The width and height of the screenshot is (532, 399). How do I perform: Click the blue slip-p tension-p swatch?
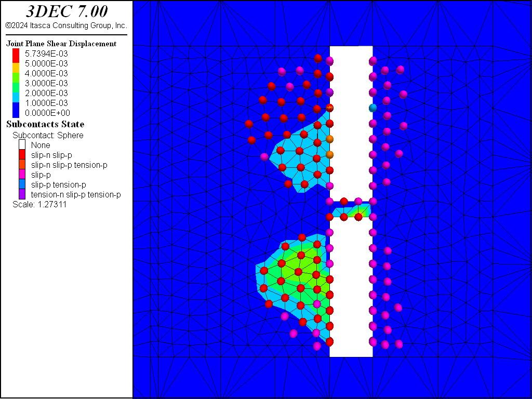point(22,184)
